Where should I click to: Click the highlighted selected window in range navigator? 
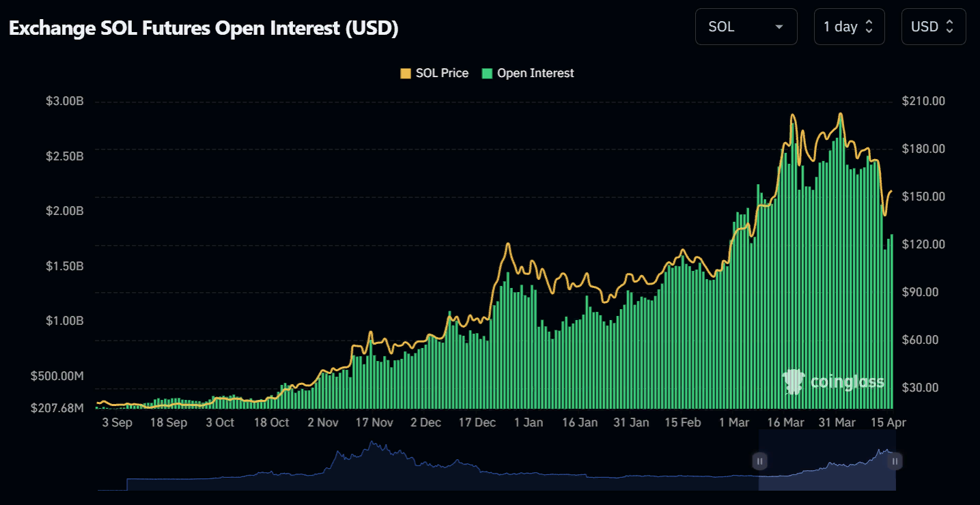826,471
